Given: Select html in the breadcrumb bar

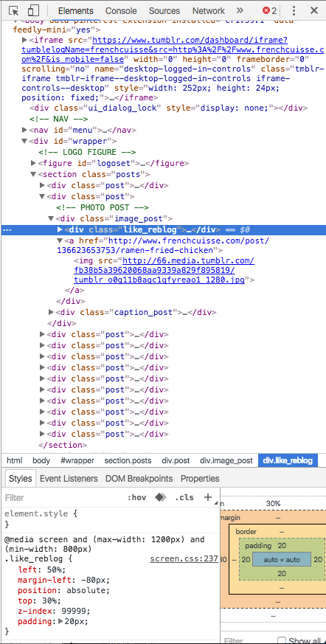Looking at the screenshot, I should point(15,460).
